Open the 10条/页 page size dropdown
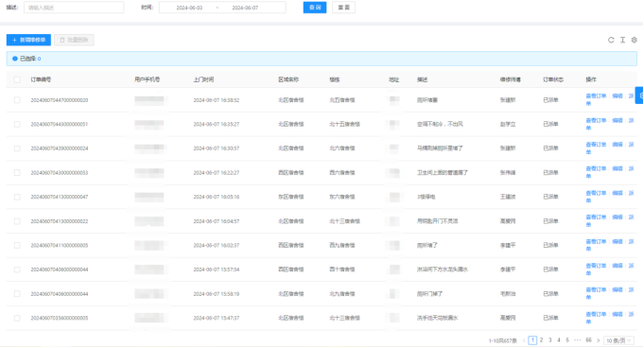 [618, 340]
